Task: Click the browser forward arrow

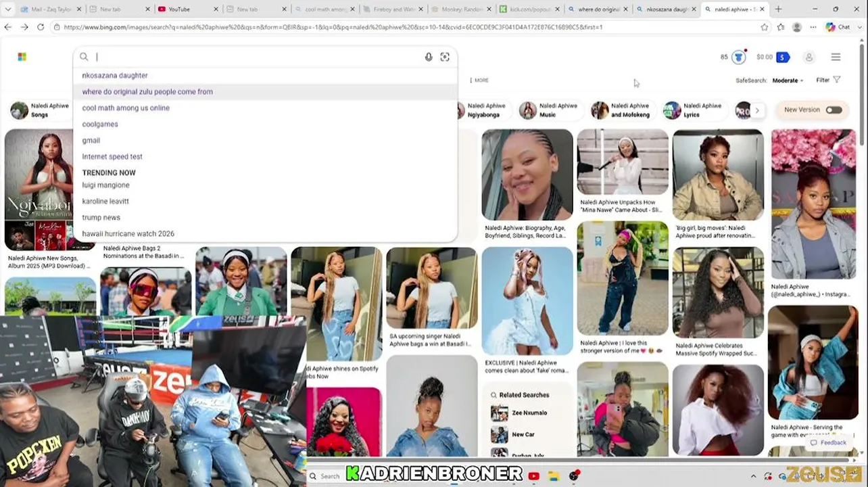Action: click(24, 27)
